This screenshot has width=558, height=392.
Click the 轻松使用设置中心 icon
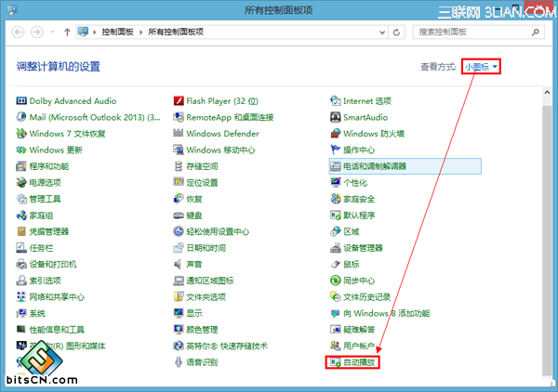(x=179, y=231)
